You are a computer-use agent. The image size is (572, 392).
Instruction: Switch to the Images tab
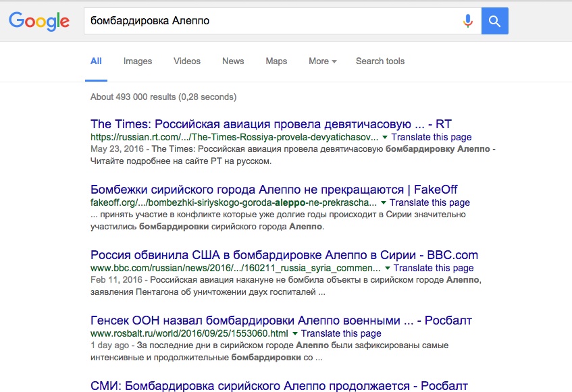[x=137, y=61]
